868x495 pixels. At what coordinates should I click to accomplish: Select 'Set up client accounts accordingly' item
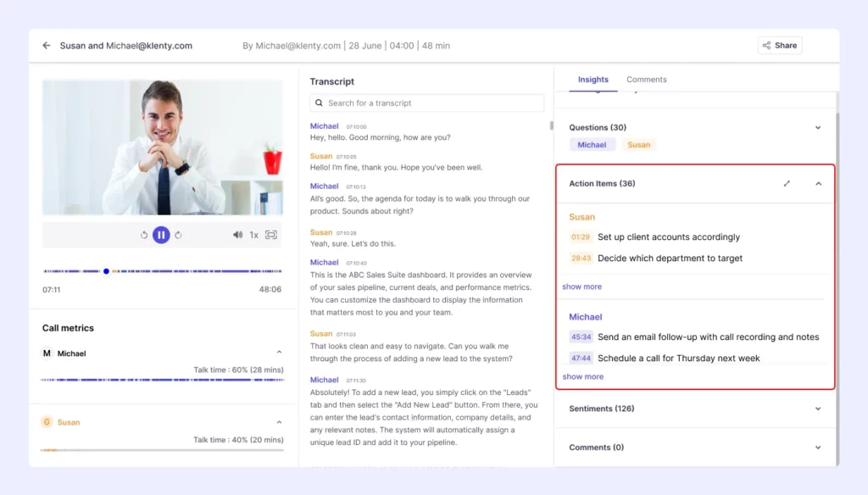pos(669,237)
